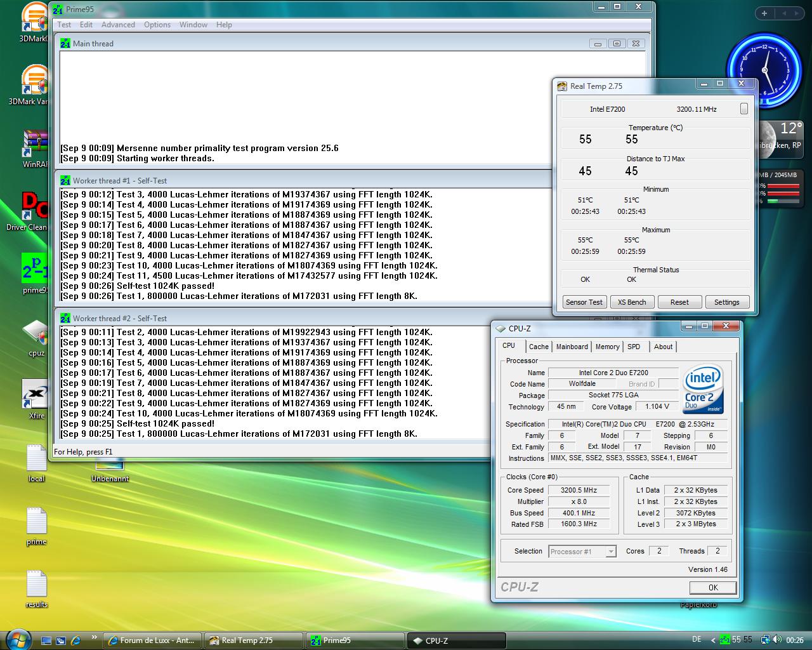Click the CPU-Z title bar icon
This screenshot has width=812, height=650.
(x=501, y=329)
